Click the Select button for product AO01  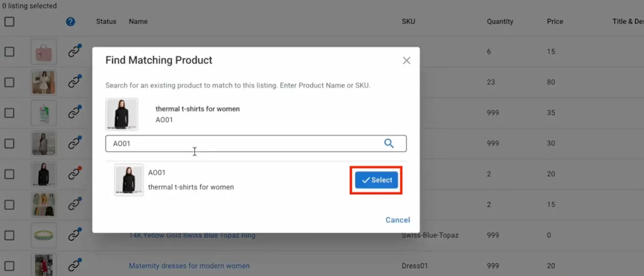click(x=376, y=180)
